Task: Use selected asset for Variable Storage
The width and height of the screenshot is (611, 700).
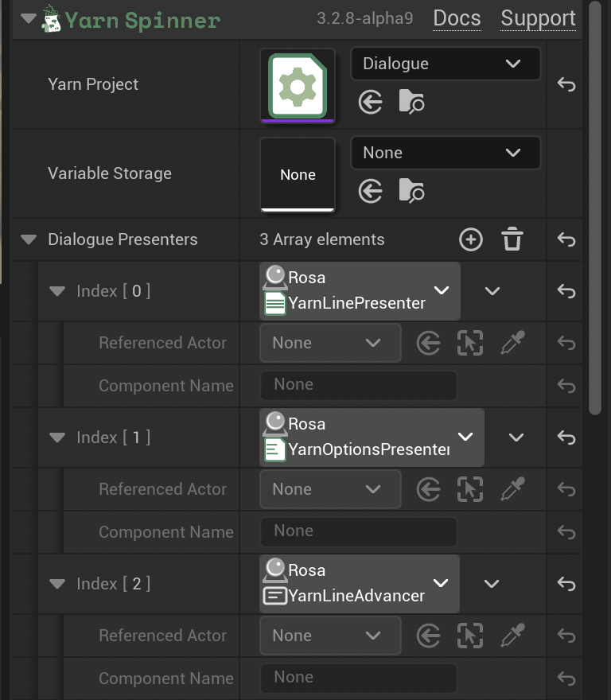Action: pyautogui.click(x=370, y=192)
